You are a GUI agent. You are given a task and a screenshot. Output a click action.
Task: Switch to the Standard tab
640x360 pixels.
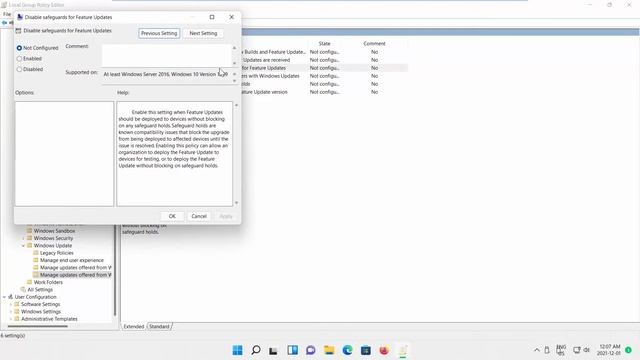(159, 327)
